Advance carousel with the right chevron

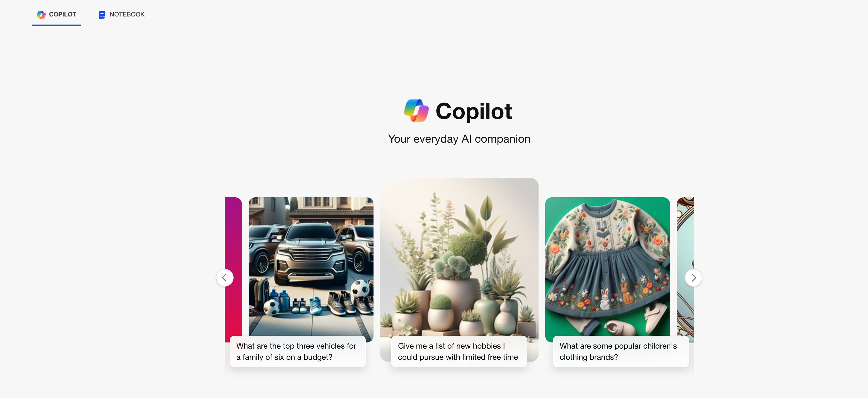coord(694,278)
